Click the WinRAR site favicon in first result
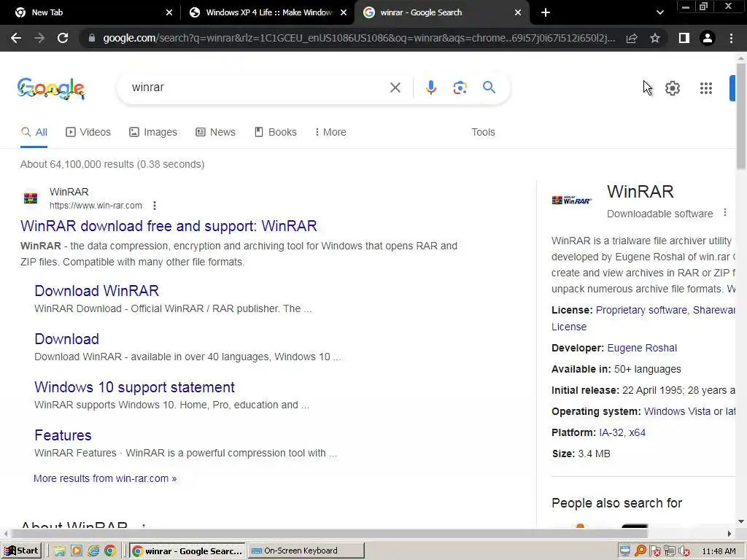This screenshot has width=747, height=560. click(x=31, y=198)
